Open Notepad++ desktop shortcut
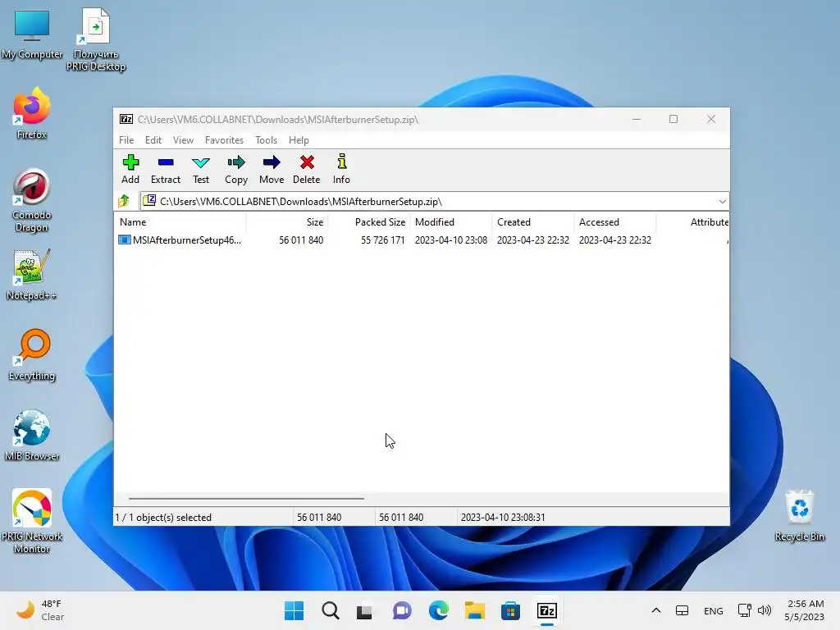 click(x=32, y=274)
